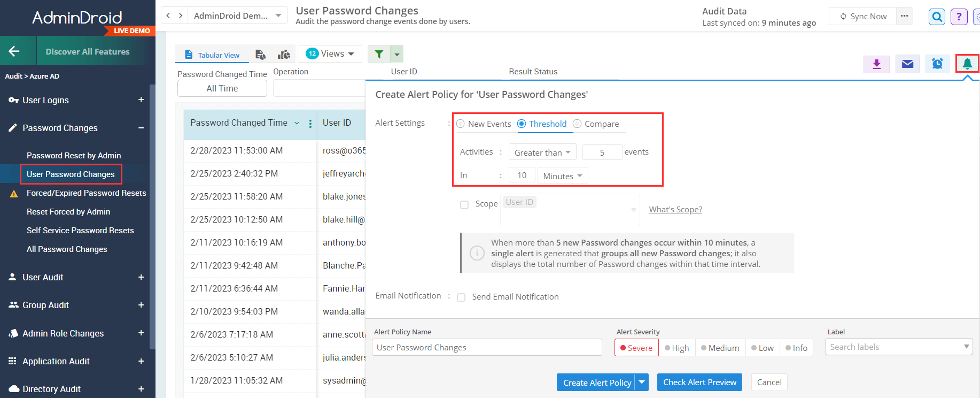Click the Sync Now button
This screenshot has width=980, height=398.
pos(863,16)
